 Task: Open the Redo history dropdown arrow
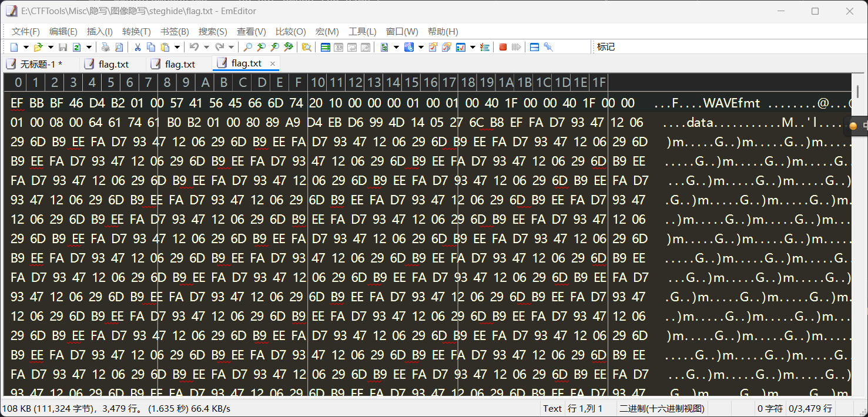[231, 47]
